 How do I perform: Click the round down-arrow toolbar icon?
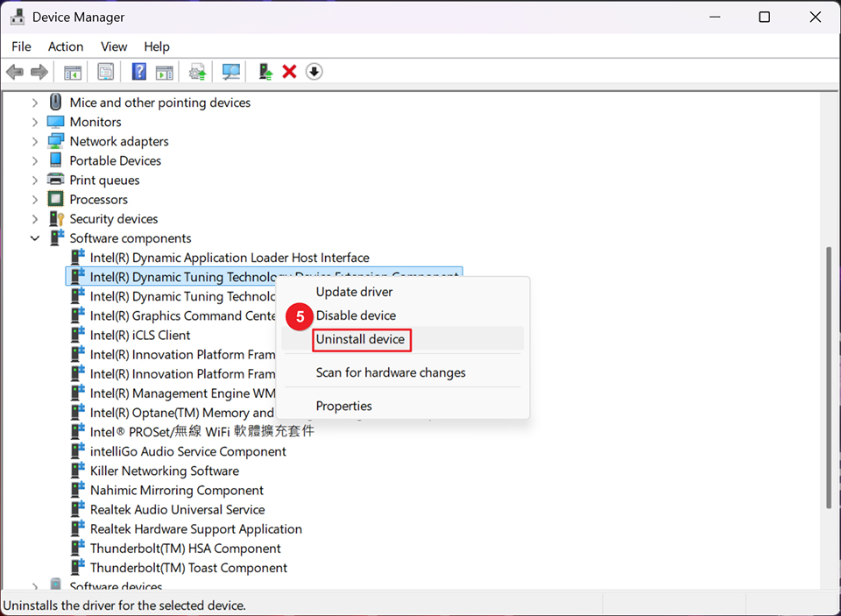click(314, 71)
